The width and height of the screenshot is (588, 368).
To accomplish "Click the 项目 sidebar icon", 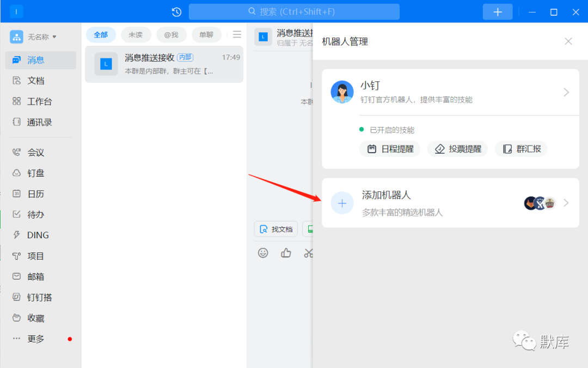I will (16, 256).
